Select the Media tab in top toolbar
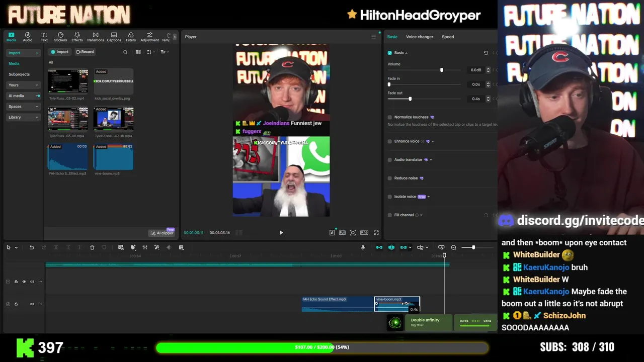Image resolution: width=644 pixels, height=362 pixels. tap(11, 37)
